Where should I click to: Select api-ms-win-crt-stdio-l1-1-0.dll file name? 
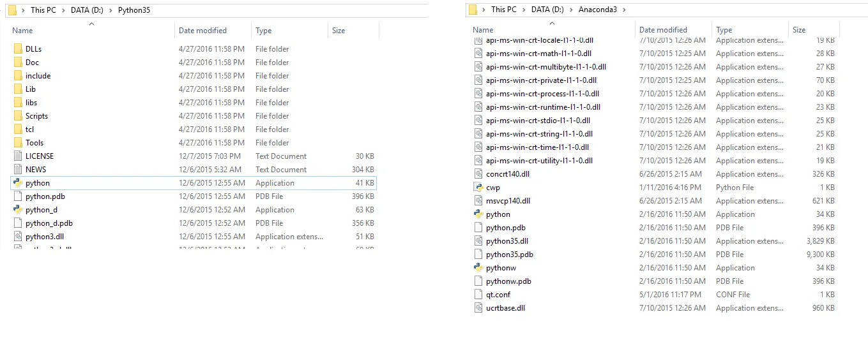coord(538,121)
